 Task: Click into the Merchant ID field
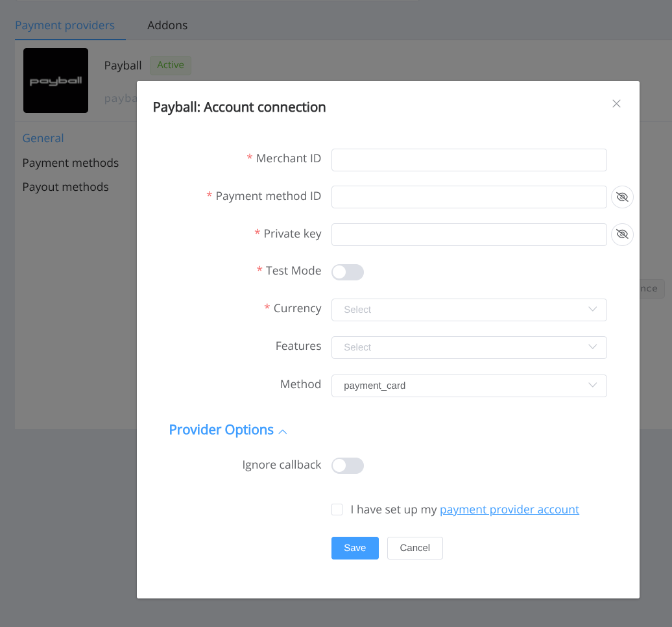(469, 160)
